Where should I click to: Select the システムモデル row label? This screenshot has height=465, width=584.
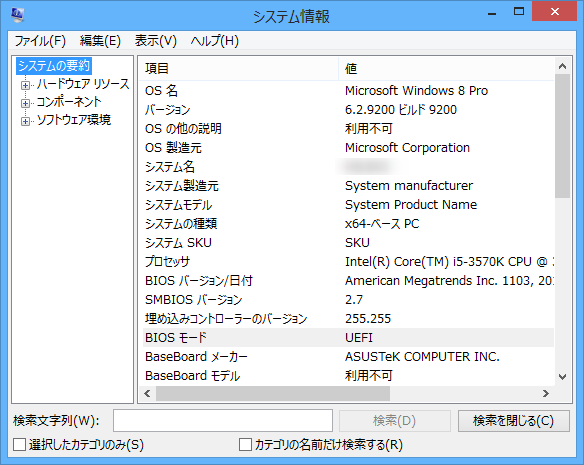(x=178, y=205)
